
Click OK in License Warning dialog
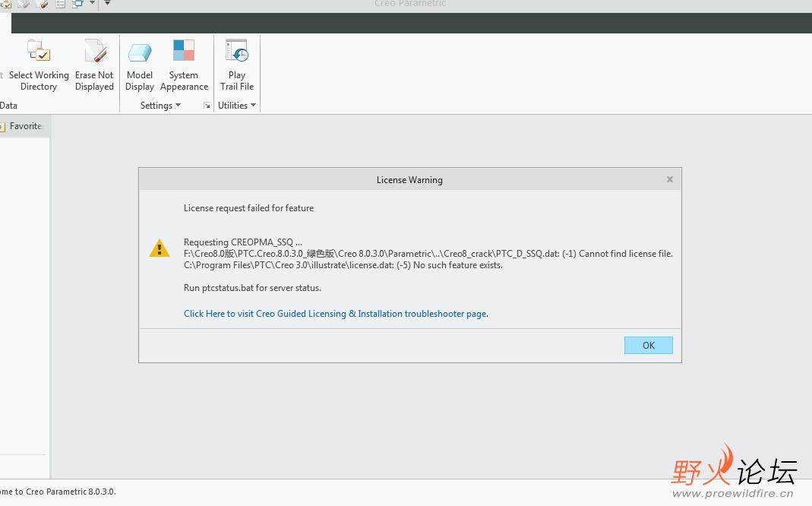point(649,346)
